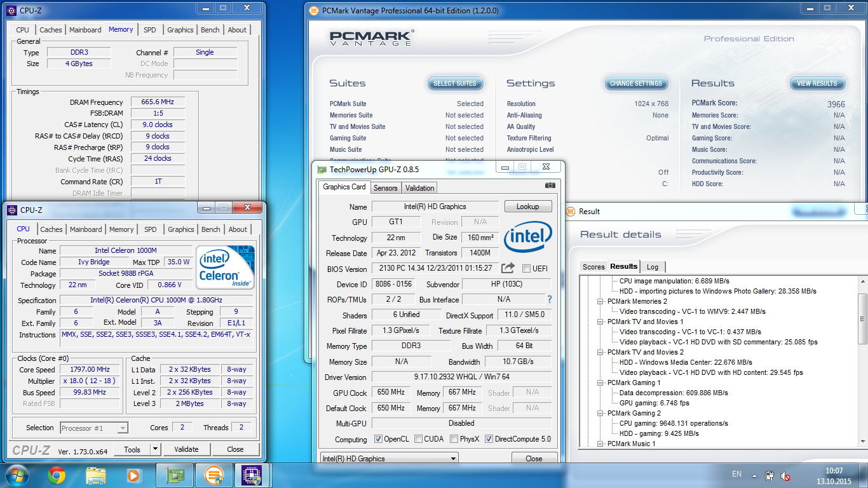Collapse the PCMark Gaming 2 node
The height and width of the screenshot is (488, 868).
[x=600, y=414]
